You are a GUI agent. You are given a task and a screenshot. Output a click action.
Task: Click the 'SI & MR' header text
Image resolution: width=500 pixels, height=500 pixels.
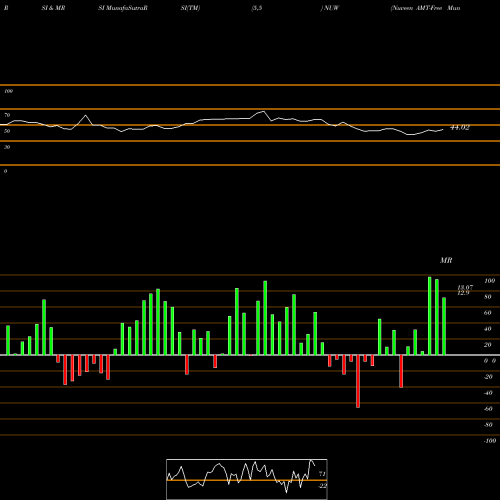[x=53, y=8]
